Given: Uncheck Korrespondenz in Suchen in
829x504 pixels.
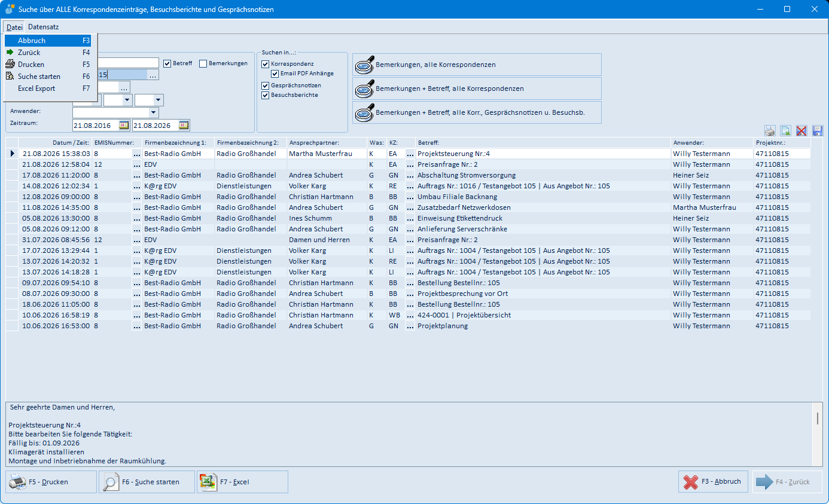Looking at the screenshot, I should click(266, 64).
